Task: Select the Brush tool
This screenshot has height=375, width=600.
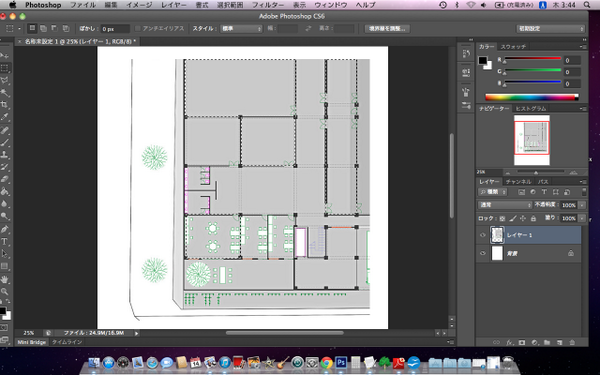Action: pos(4,142)
